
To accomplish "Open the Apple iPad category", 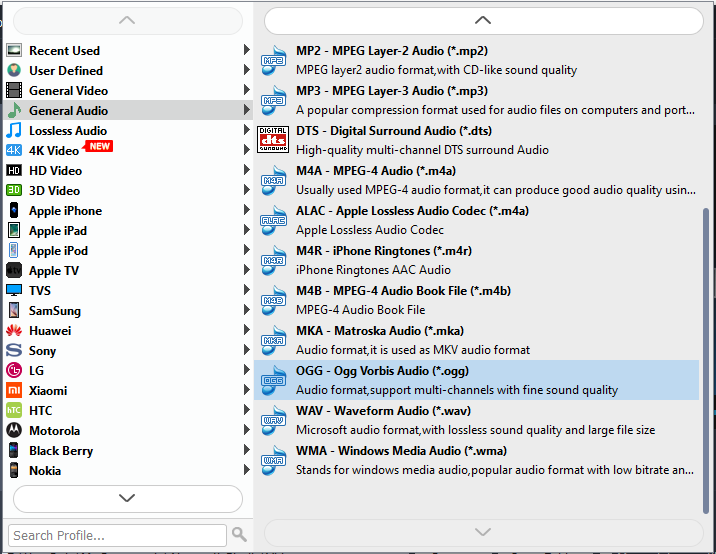I will [x=128, y=230].
